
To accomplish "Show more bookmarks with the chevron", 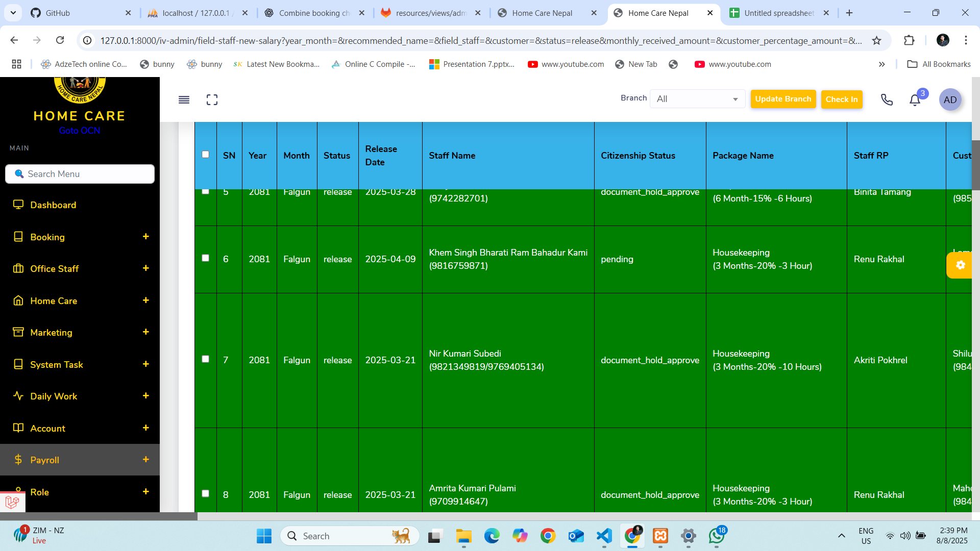I will [881, 64].
